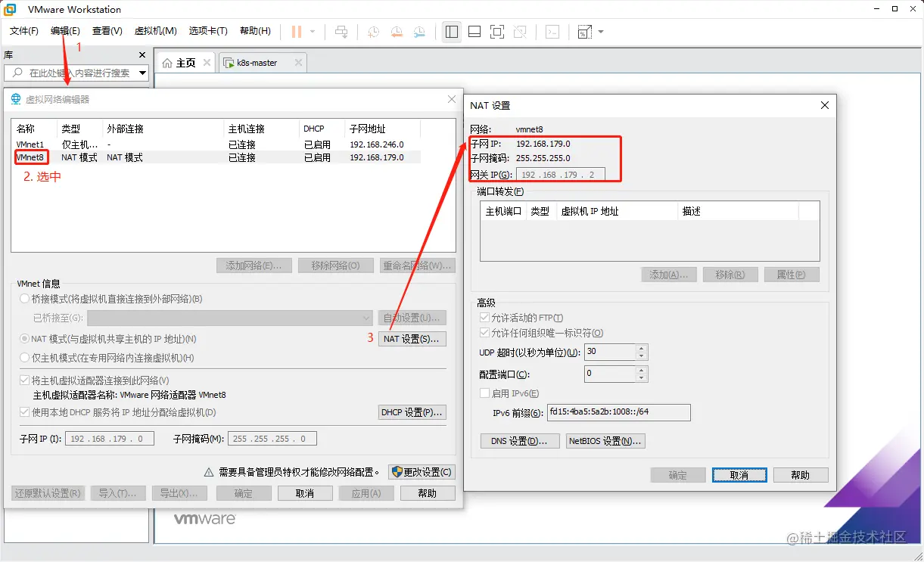
Task: Decrease 配置端口 with the down stepper arrow
Action: (642, 378)
